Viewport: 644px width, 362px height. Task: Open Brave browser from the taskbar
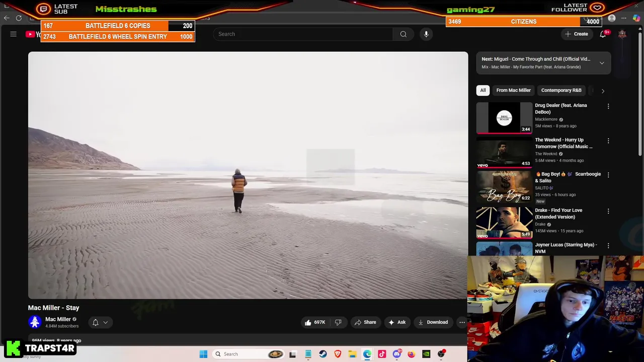point(338,354)
